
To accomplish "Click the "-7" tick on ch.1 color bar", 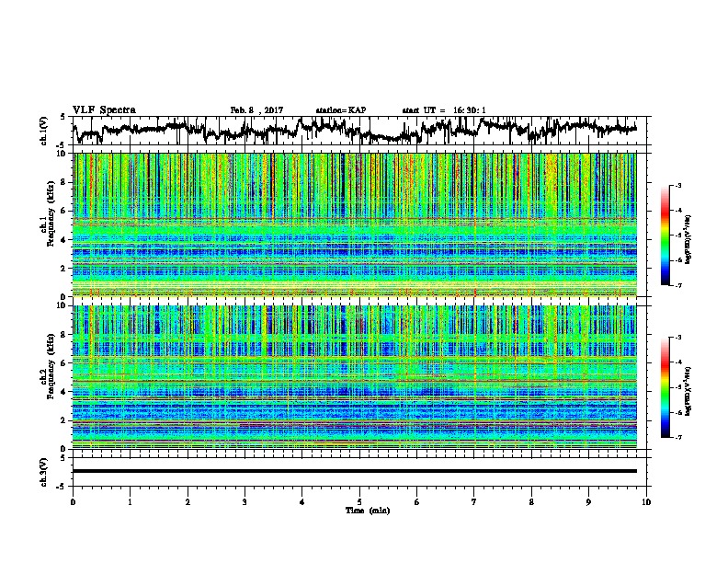I will [x=677, y=285].
